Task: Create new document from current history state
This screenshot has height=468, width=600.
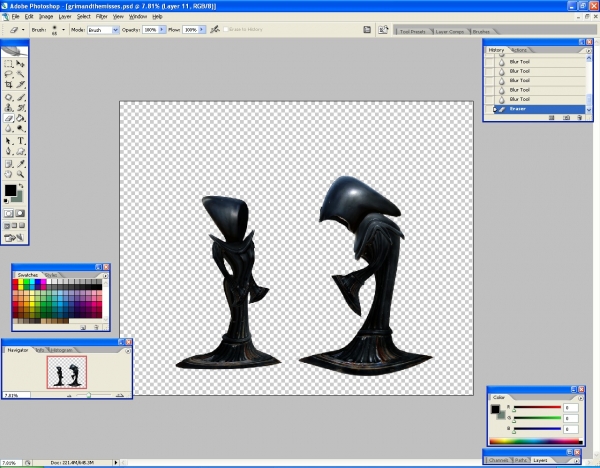Action: (551, 118)
